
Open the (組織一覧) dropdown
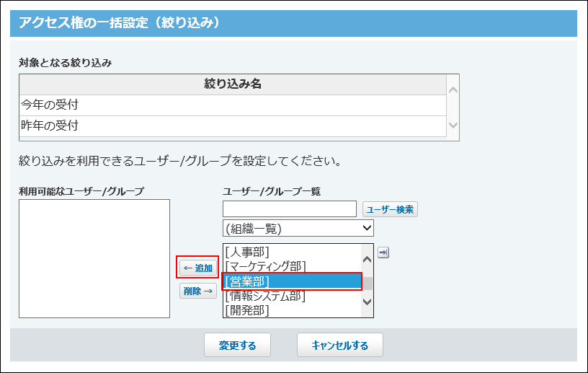(x=298, y=228)
